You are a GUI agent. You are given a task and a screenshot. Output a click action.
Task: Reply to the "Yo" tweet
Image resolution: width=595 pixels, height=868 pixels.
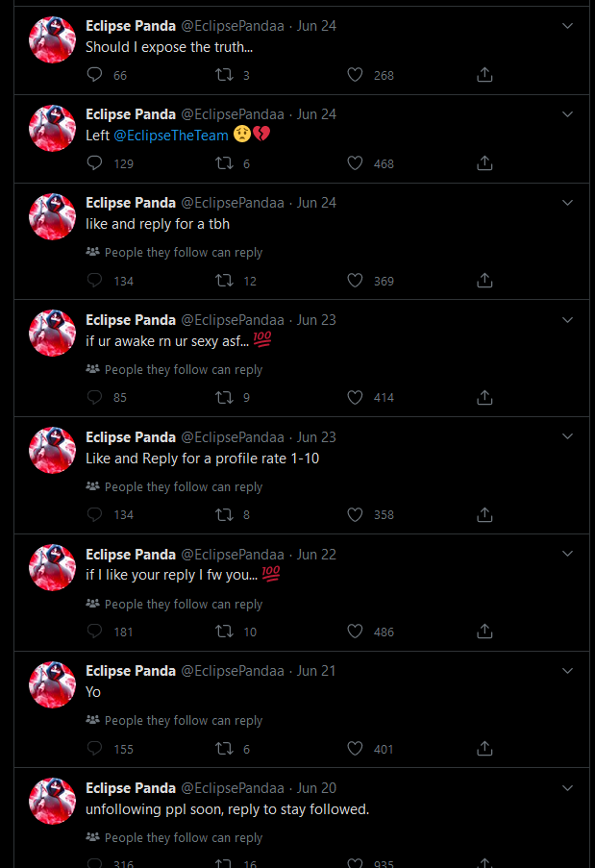94,749
